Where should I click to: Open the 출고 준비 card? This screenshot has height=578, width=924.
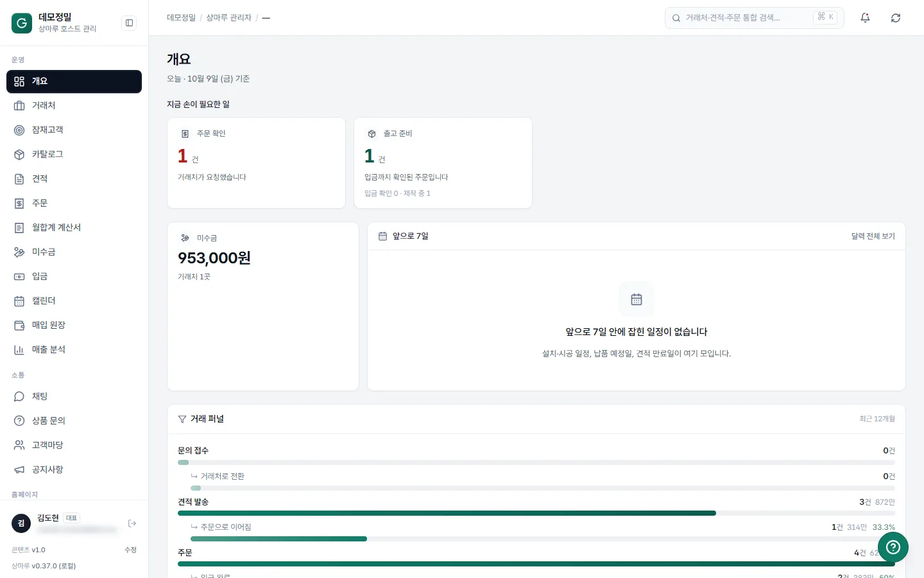click(443, 162)
